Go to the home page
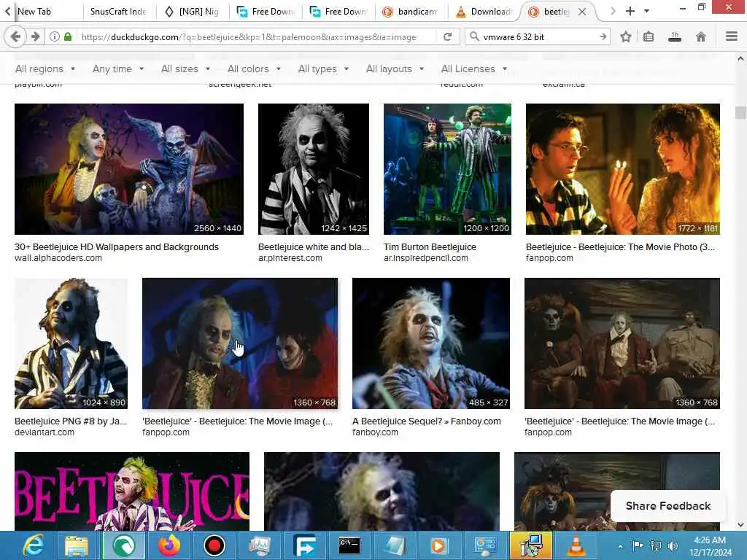 (701, 36)
